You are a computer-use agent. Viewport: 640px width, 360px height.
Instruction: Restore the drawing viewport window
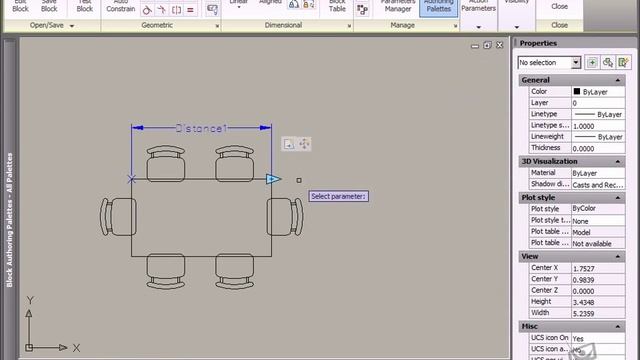487,45
